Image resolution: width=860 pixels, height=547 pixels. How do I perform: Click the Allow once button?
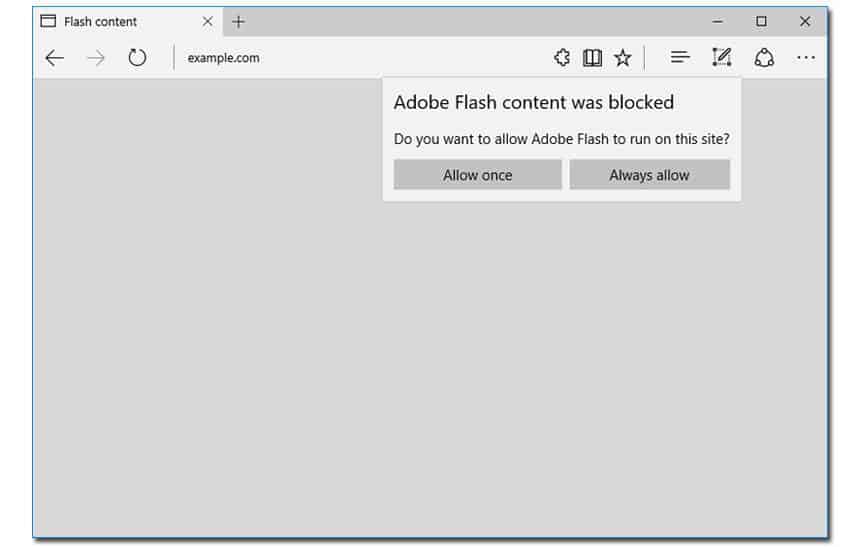pyautogui.click(x=478, y=174)
